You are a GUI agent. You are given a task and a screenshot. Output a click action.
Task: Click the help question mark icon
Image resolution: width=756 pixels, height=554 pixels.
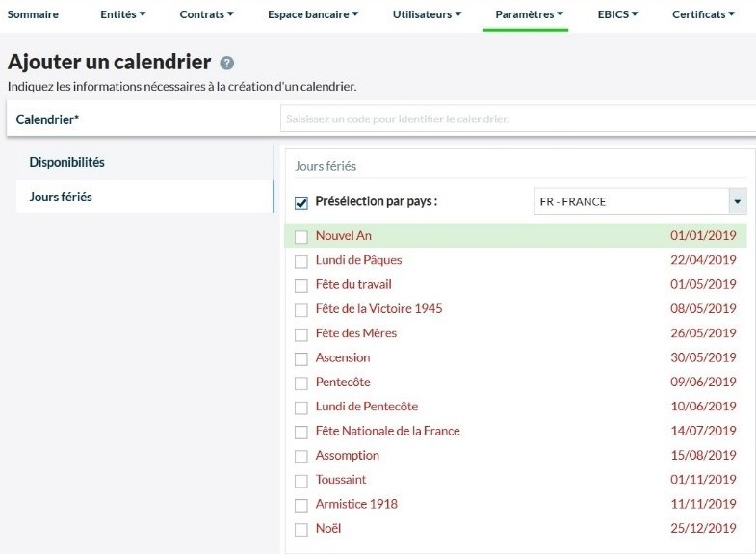coord(227,64)
